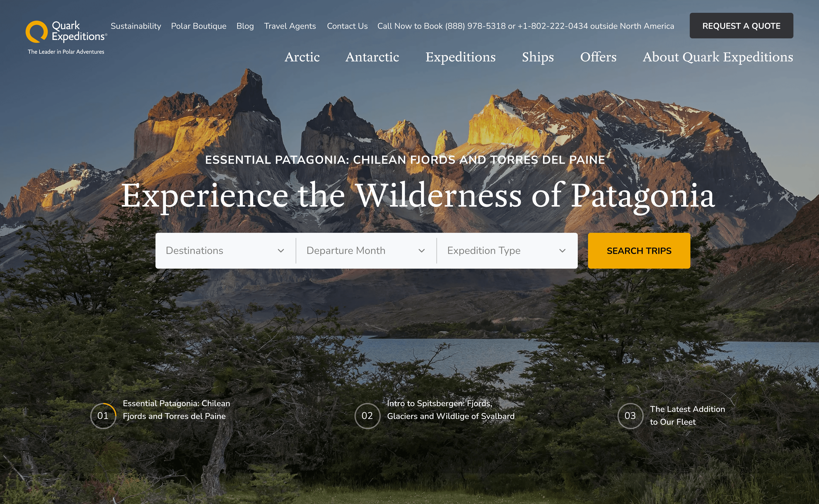The width and height of the screenshot is (819, 504).
Task: Select slide indicator circle 02
Action: tap(367, 416)
